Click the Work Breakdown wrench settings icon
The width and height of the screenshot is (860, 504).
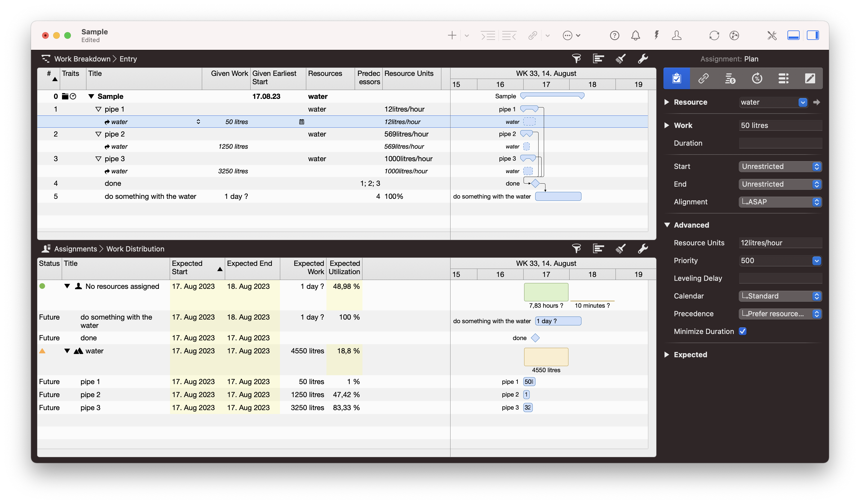point(643,59)
